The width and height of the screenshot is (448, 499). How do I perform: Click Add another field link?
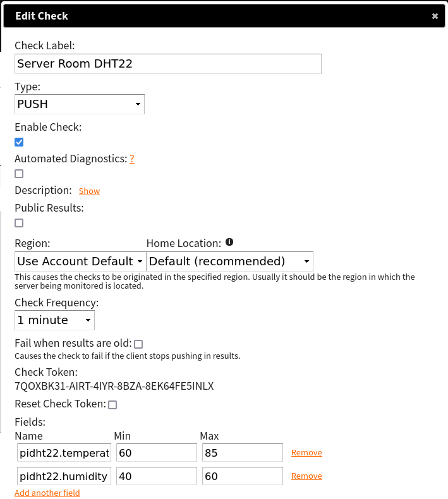pos(47,493)
